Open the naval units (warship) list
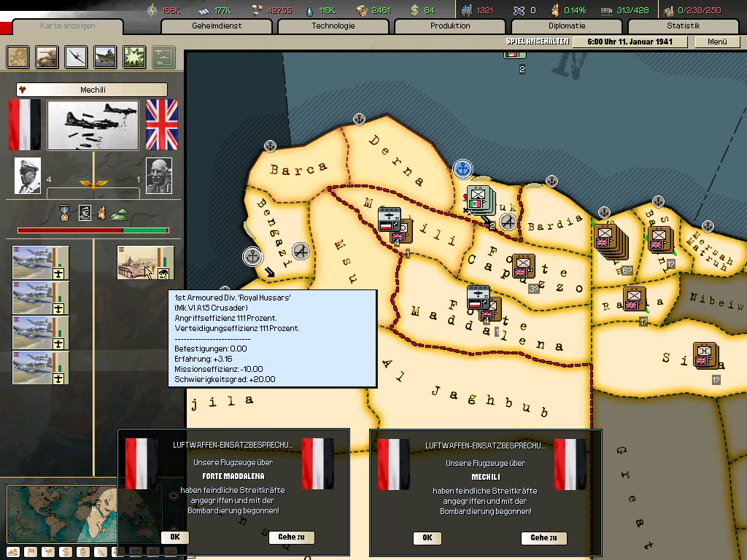The image size is (747, 560). 106,57
